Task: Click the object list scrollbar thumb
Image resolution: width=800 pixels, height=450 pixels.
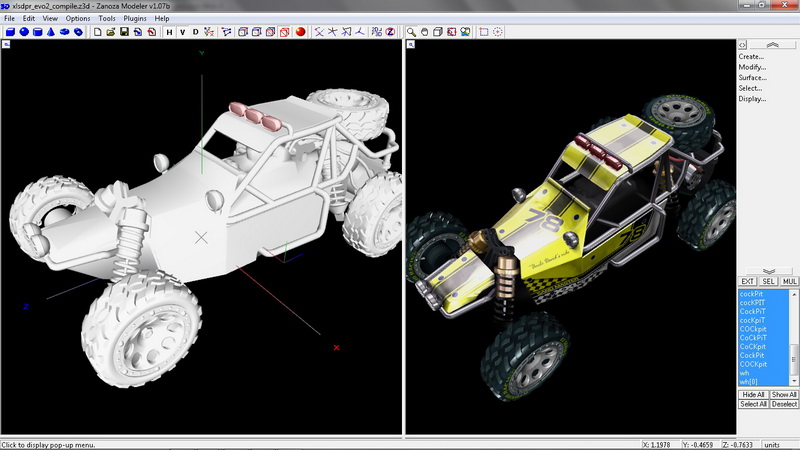Action: (x=795, y=357)
